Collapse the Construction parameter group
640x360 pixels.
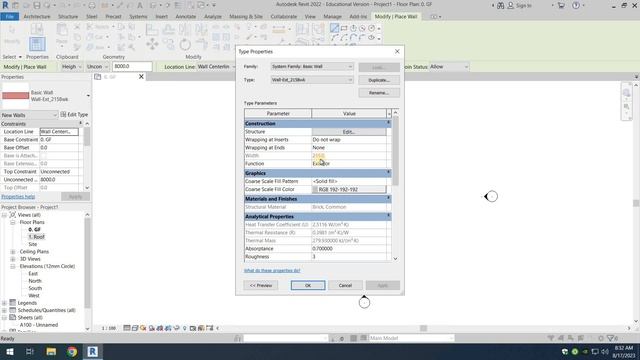pos(388,123)
